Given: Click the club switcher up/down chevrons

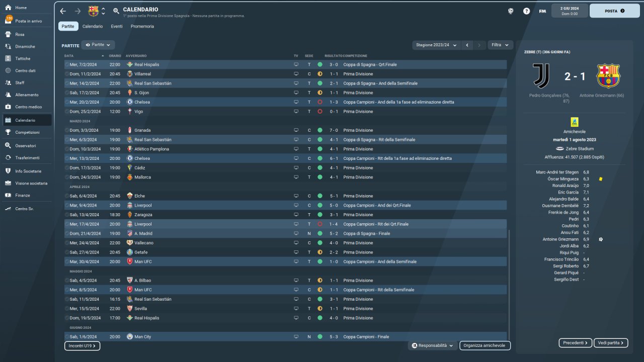Looking at the screenshot, I should point(103,11).
